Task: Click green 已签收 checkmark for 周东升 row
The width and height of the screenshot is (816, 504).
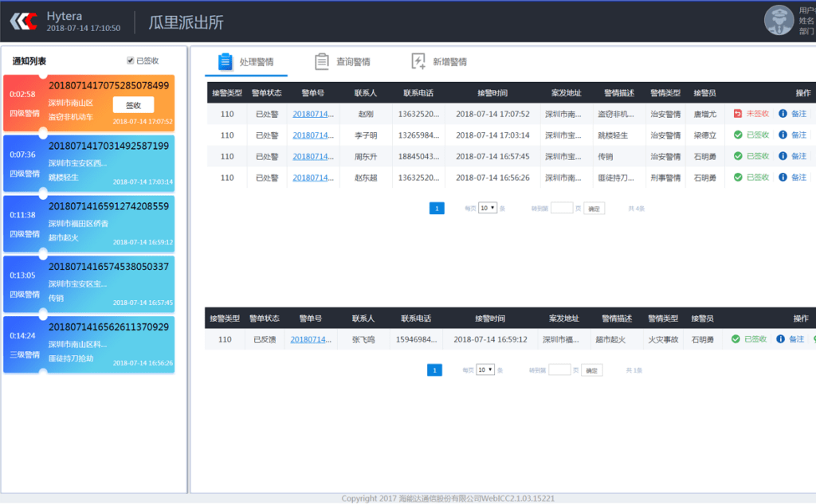Action: [737, 156]
